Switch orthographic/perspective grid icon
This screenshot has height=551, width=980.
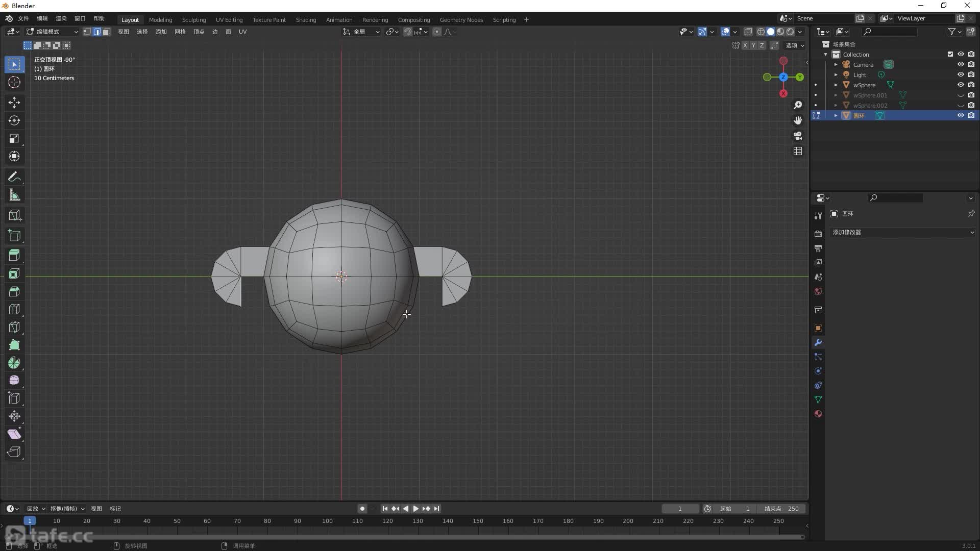(798, 151)
